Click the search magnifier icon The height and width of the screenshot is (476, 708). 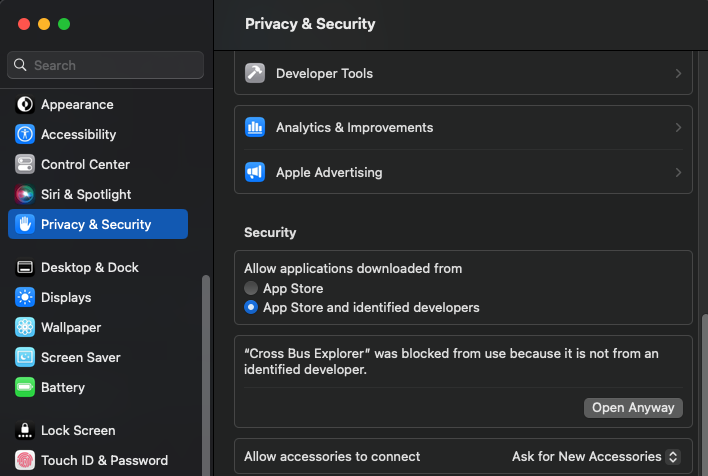click(20, 65)
